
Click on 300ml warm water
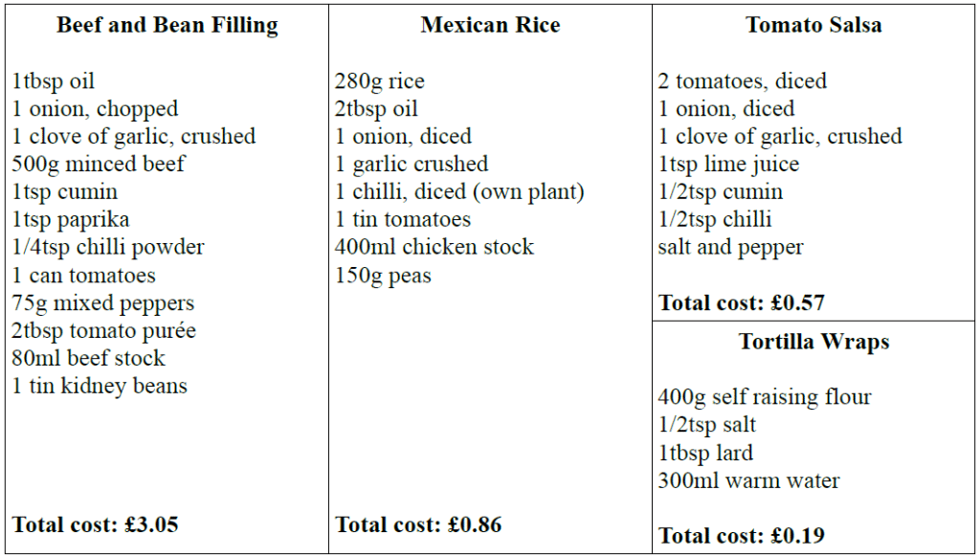point(748,480)
